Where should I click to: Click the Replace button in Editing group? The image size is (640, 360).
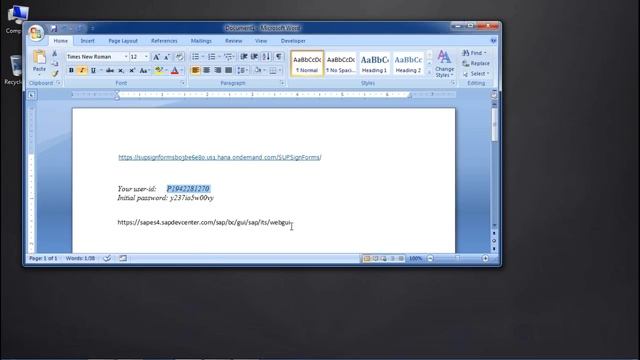pos(476,63)
